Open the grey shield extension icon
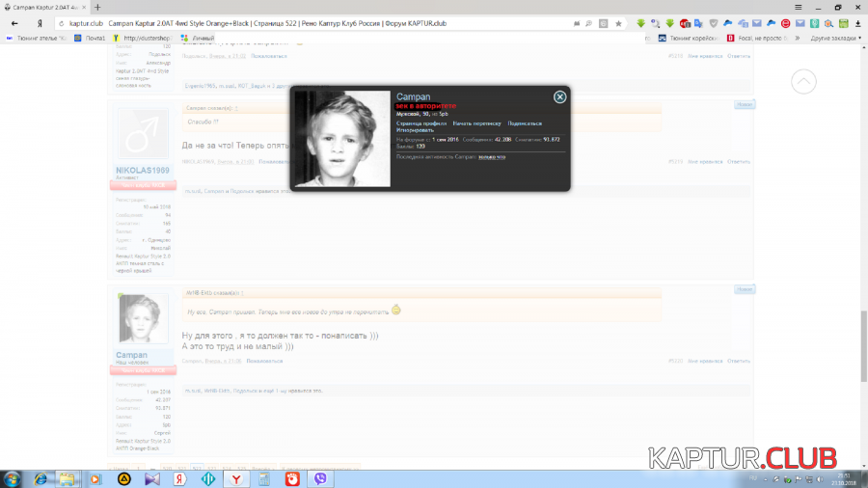This screenshot has height=488, width=868. [714, 23]
